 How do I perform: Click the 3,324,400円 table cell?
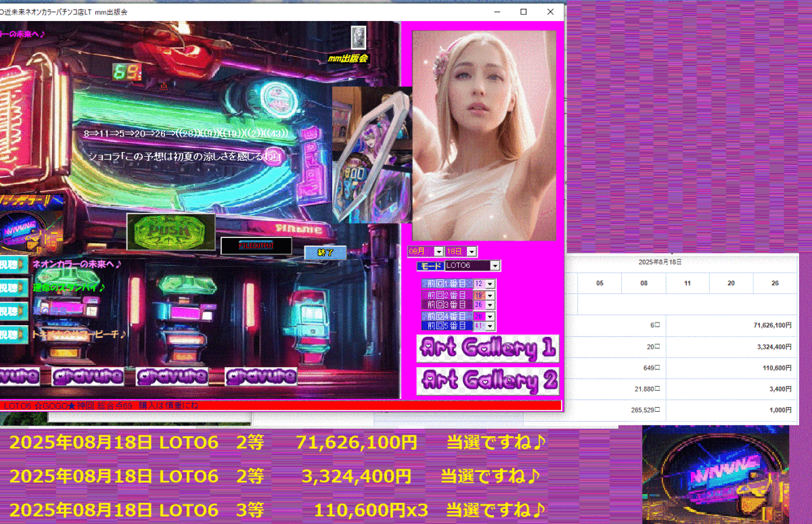732,346
